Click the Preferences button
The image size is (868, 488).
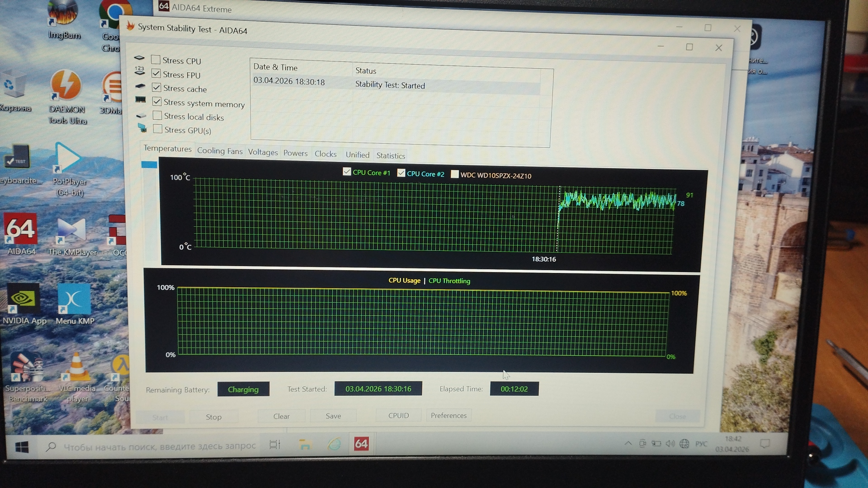click(448, 415)
